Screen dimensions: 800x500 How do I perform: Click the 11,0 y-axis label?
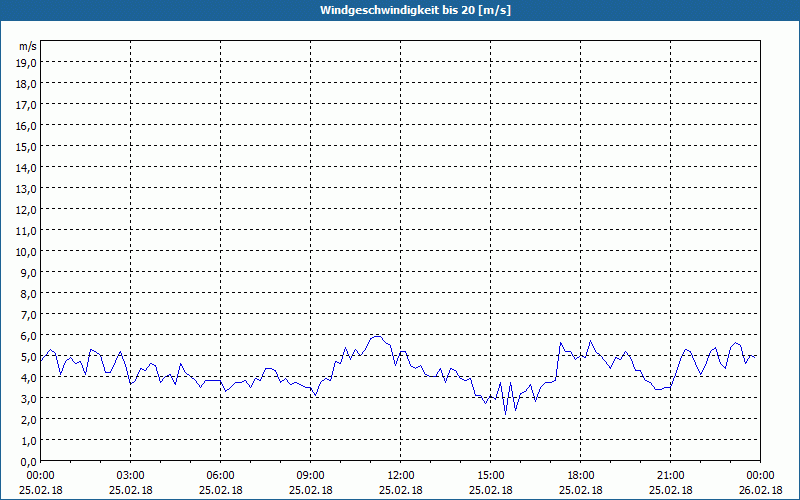[27, 231]
